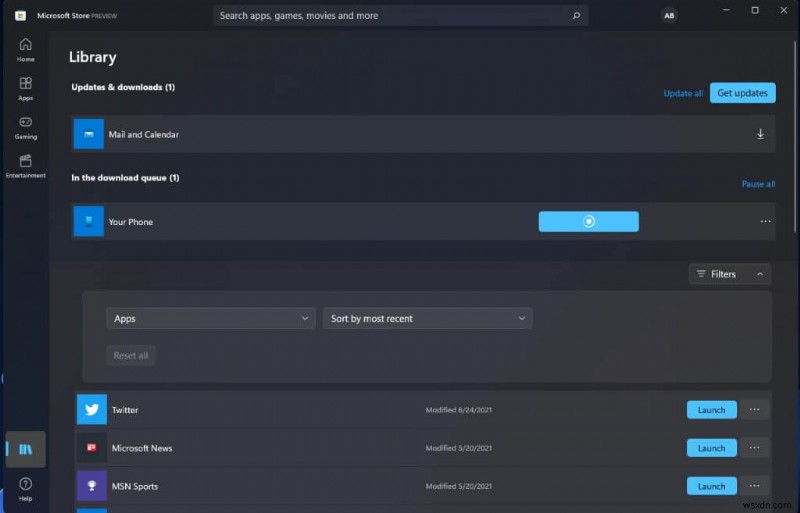Click the Filters icon

(701, 274)
